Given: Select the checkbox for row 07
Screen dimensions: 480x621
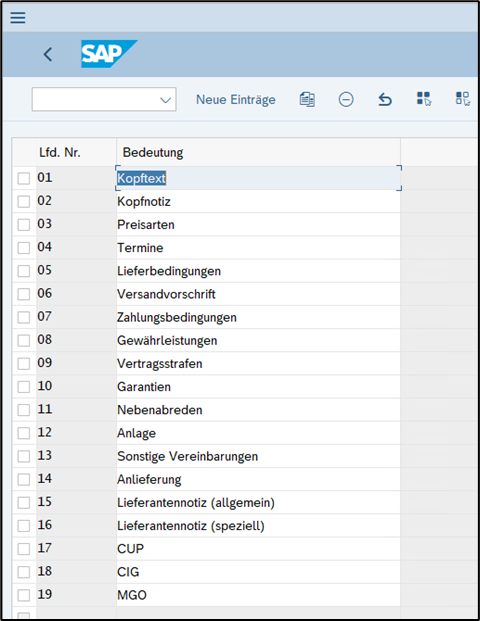Looking at the screenshot, I should (24, 317).
